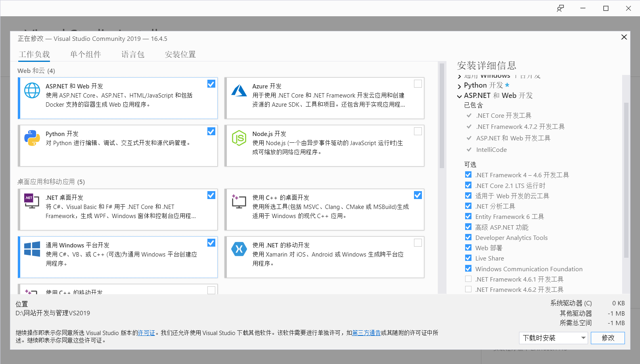The image size is (640, 364).
Task: Click the Xamarin mobile development hexagon icon
Action: click(x=239, y=249)
